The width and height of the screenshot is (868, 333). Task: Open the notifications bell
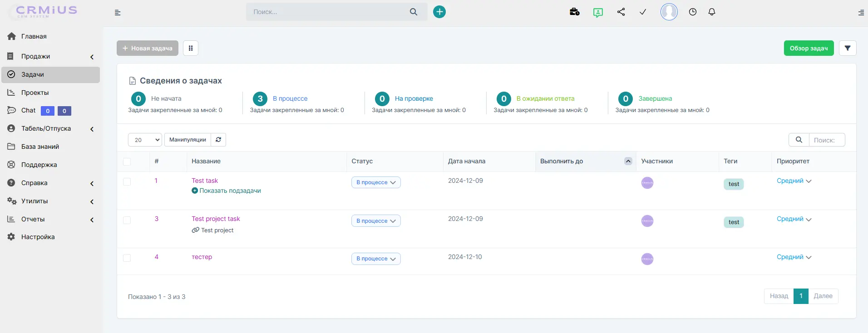[712, 12]
